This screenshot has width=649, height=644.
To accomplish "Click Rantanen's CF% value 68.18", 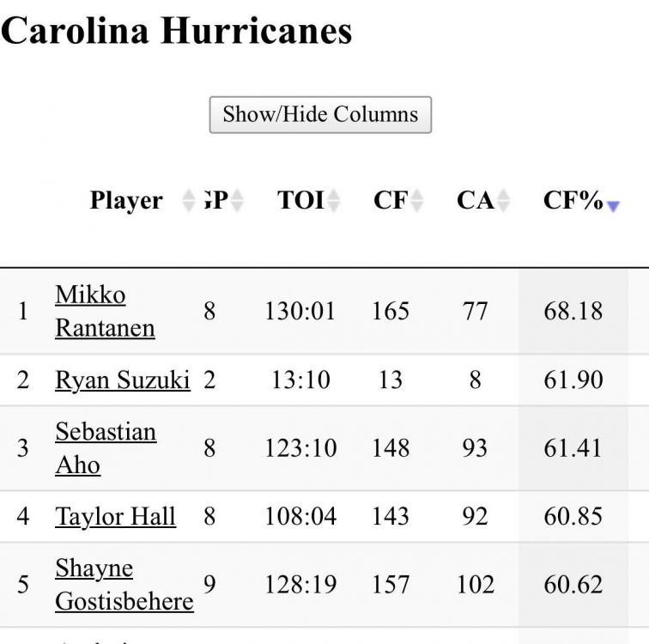I will (573, 311).
